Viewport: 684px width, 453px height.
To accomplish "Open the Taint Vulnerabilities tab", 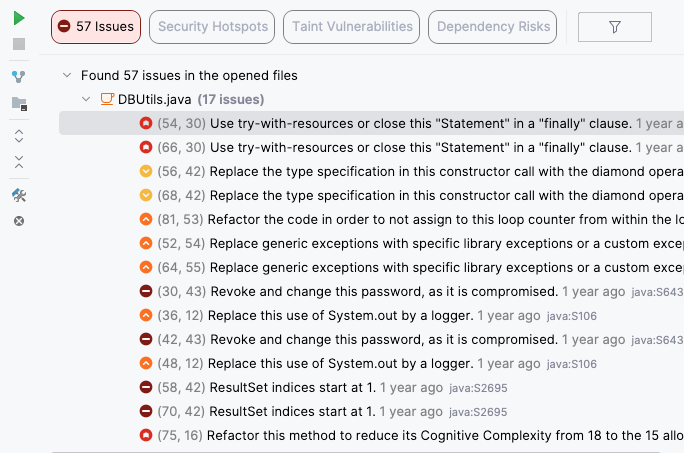I will 352,27.
